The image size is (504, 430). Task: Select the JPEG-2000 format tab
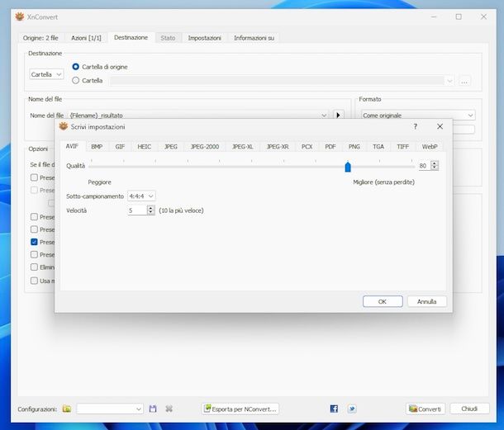tap(204, 146)
